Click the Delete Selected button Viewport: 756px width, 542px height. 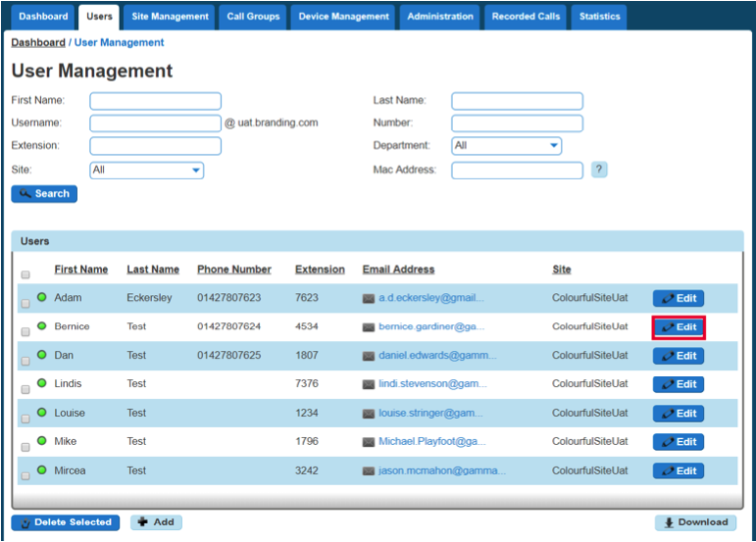click(x=66, y=522)
